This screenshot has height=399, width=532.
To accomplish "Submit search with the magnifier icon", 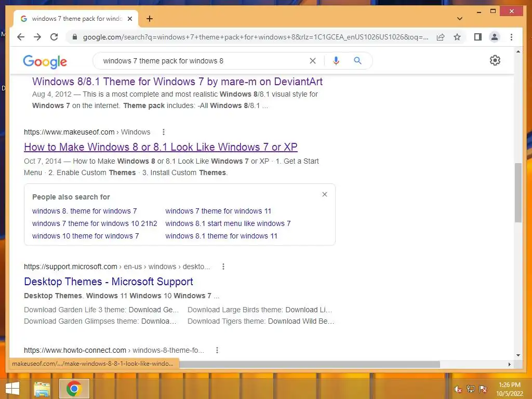I will (357, 61).
